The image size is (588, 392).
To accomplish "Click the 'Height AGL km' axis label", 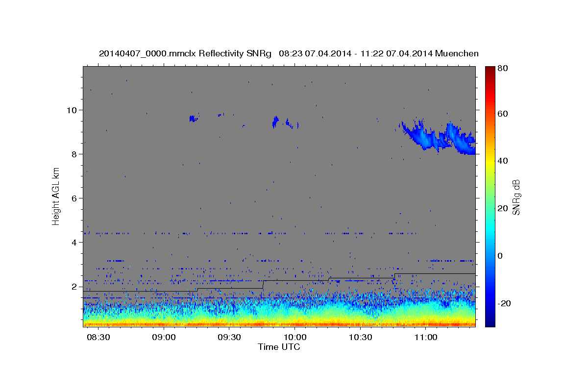I will (56, 196).
